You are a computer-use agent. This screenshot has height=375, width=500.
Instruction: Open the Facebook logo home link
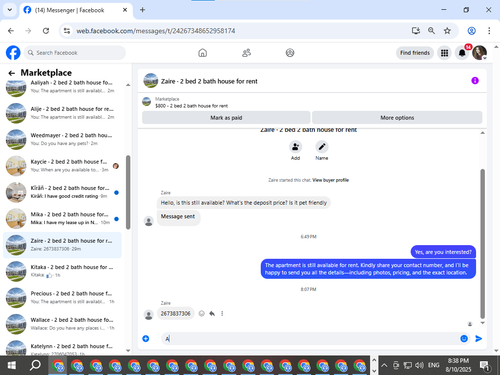point(13,53)
